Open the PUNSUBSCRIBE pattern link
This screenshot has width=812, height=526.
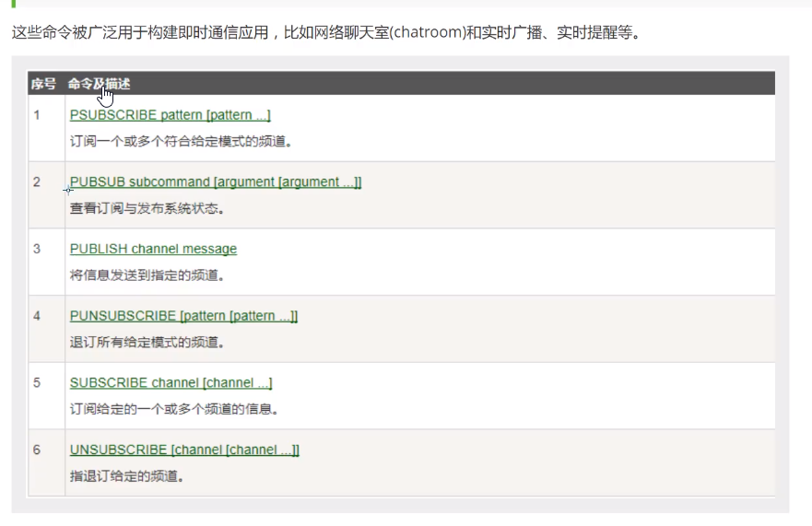pos(183,316)
